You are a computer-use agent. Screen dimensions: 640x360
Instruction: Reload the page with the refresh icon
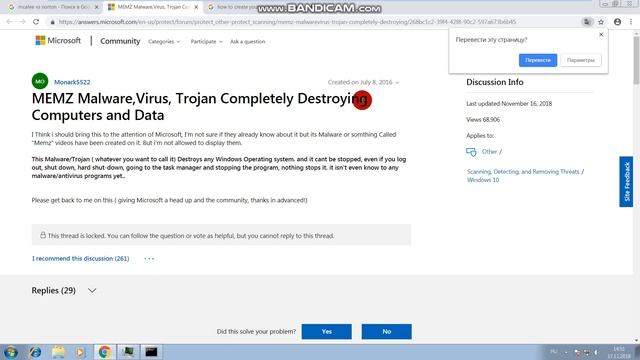click(36, 22)
